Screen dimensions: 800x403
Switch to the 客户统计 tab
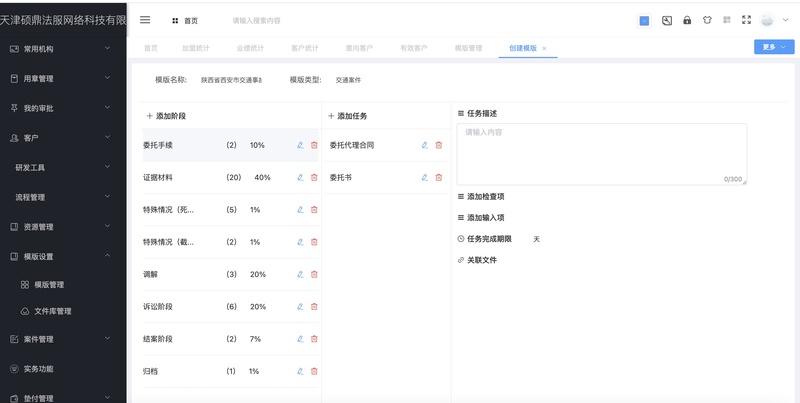click(x=305, y=48)
